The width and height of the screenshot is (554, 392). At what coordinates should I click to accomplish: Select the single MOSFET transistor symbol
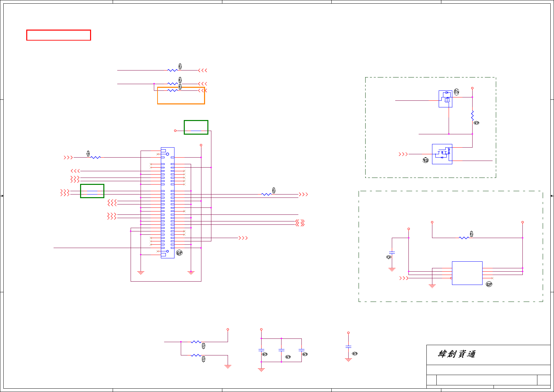point(445,99)
